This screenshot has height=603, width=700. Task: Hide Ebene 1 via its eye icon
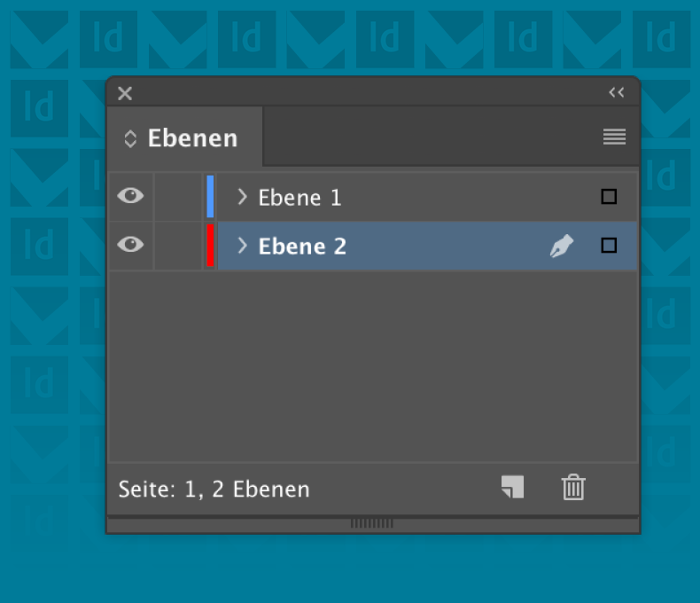coord(130,197)
